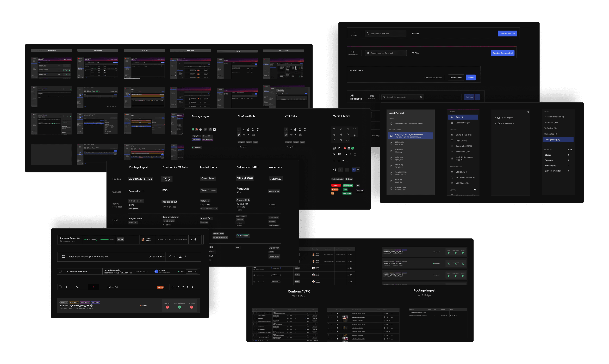Expand My Workspace folder tree

point(496,118)
